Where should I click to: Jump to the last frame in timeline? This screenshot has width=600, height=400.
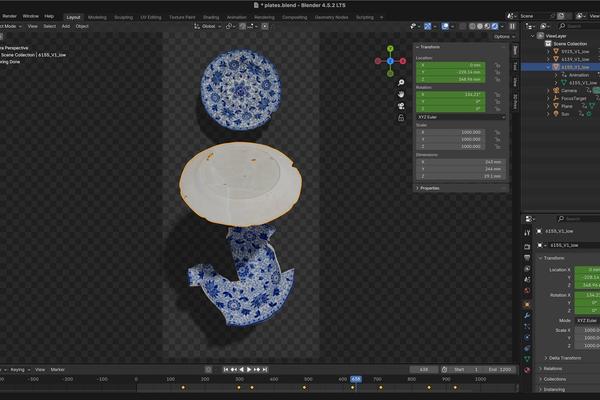(265, 369)
